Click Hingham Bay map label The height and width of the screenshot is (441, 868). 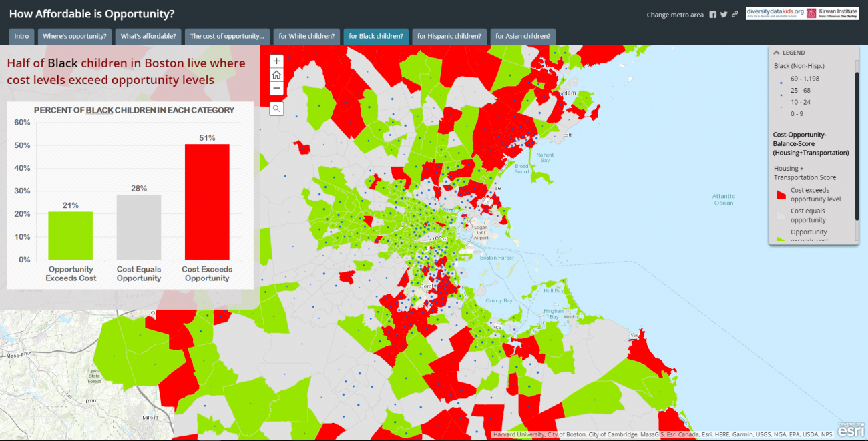click(x=554, y=314)
